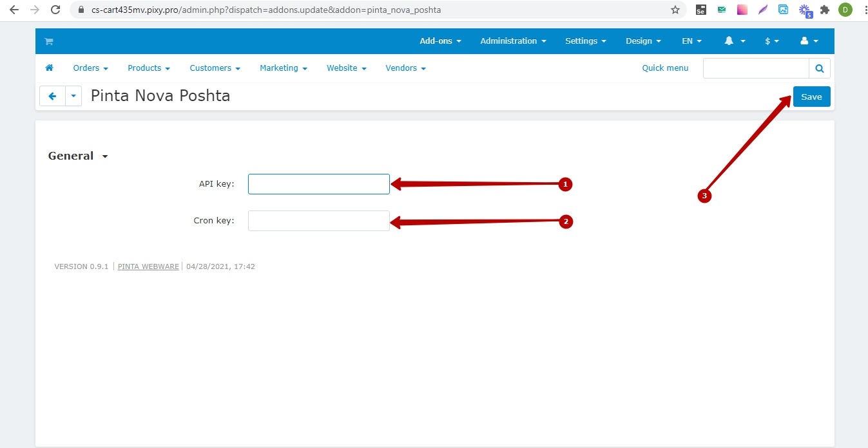The width and height of the screenshot is (868, 448).
Task: Click the browser forward arrow
Action: point(35,10)
